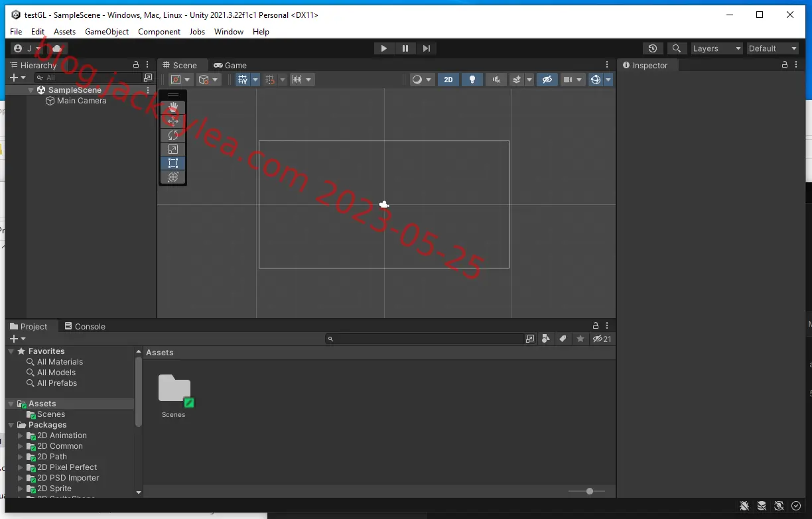Expand the 2D Animation package

coord(20,435)
